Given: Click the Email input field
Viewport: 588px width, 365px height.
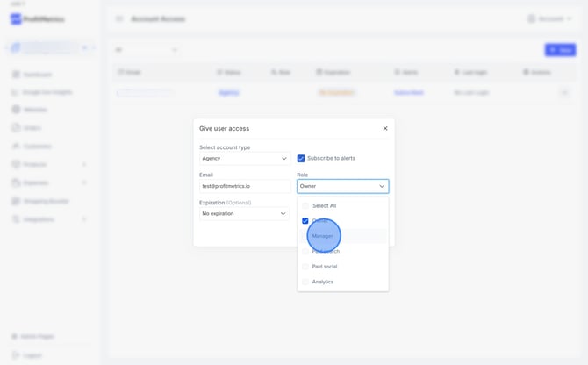Looking at the screenshot, I should (245, 186).
